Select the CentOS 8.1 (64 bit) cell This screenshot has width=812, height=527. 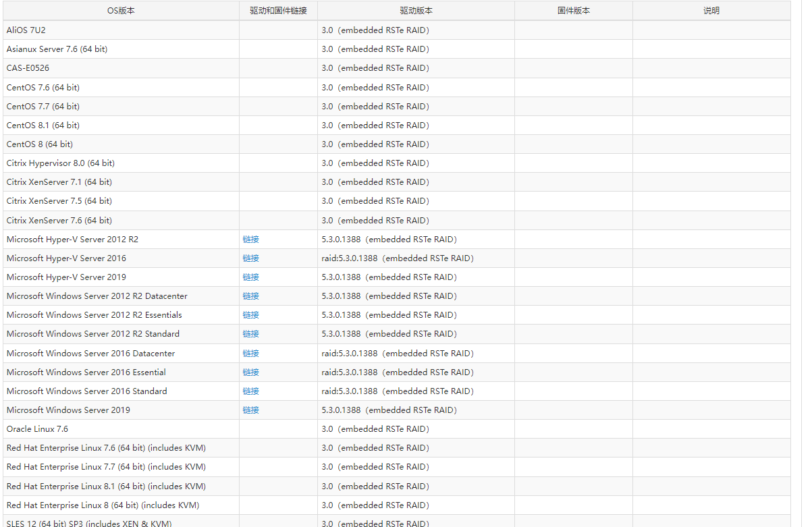[x=121, y=126]
